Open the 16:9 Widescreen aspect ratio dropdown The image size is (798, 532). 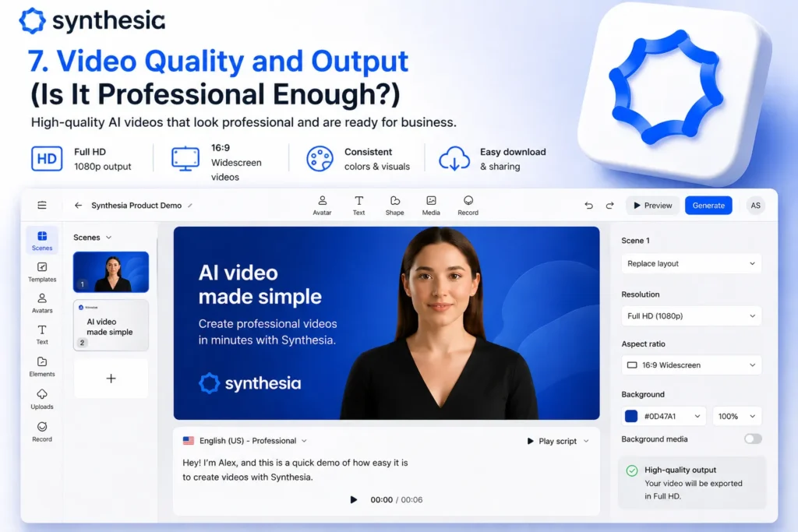tap(691, 365)
